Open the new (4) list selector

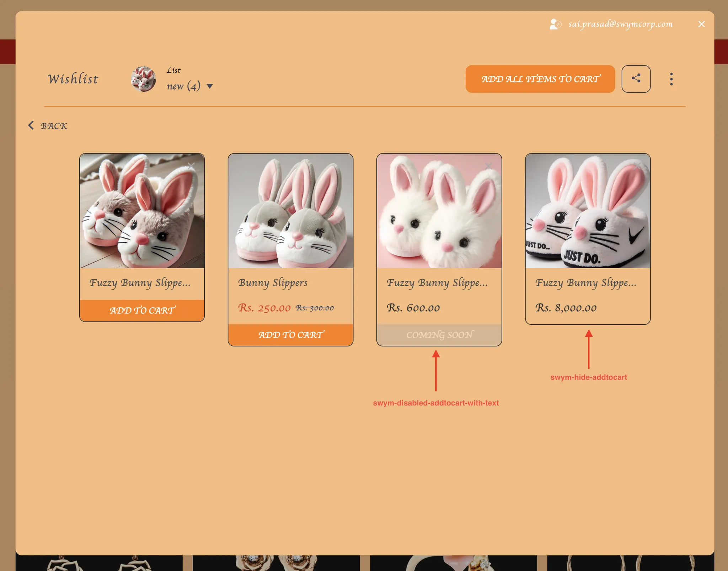point(183,86)
